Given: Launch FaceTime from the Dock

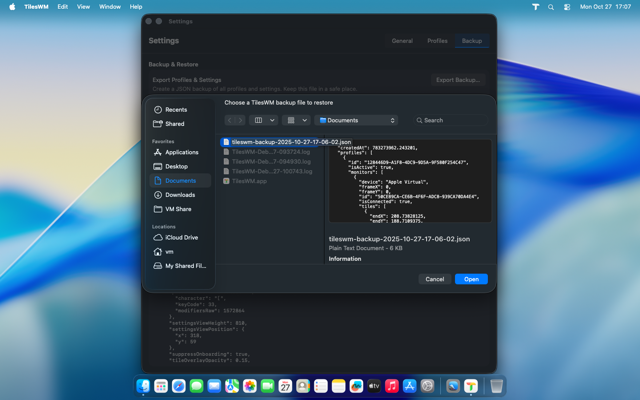Looking at the screenshot, I should click(x=267, y=386).
